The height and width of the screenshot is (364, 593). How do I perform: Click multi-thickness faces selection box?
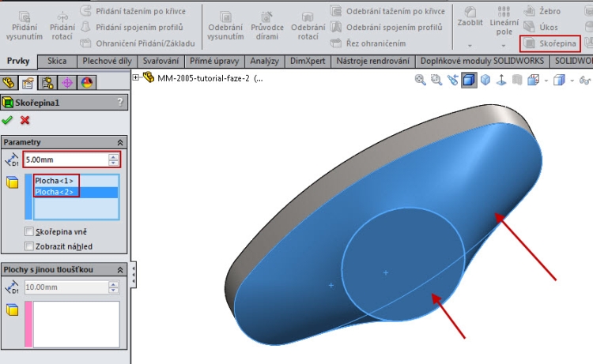click(77, 324)
